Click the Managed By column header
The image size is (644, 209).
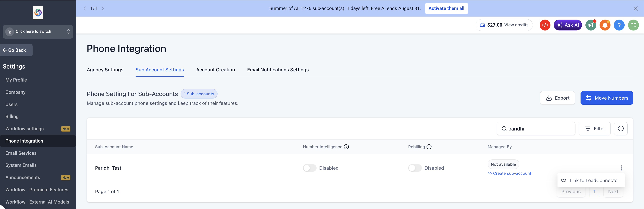click(500, 147)
